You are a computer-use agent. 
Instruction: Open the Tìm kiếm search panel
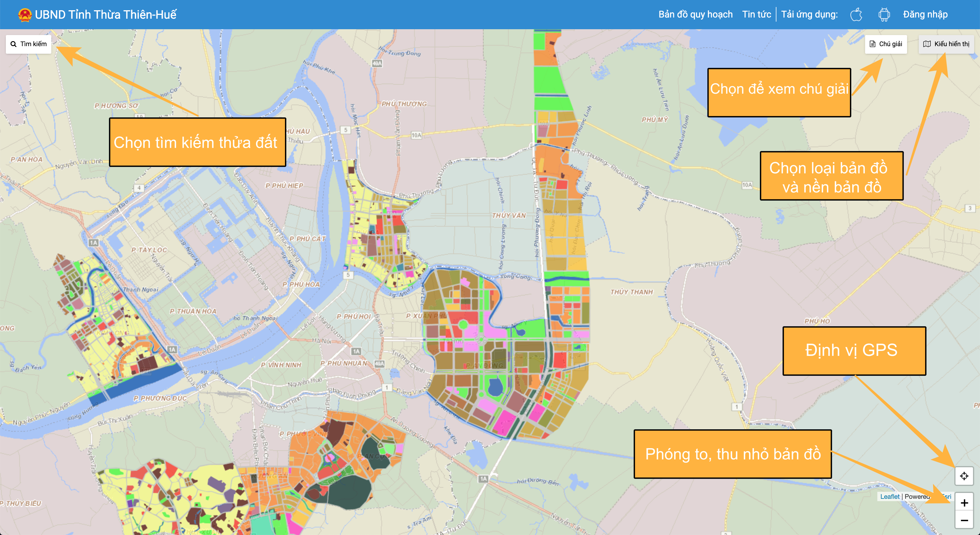tap(29, 44)
